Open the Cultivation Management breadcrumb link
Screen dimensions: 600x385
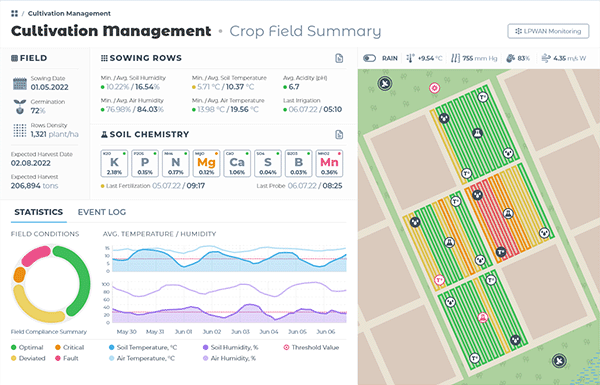[69, 13]
